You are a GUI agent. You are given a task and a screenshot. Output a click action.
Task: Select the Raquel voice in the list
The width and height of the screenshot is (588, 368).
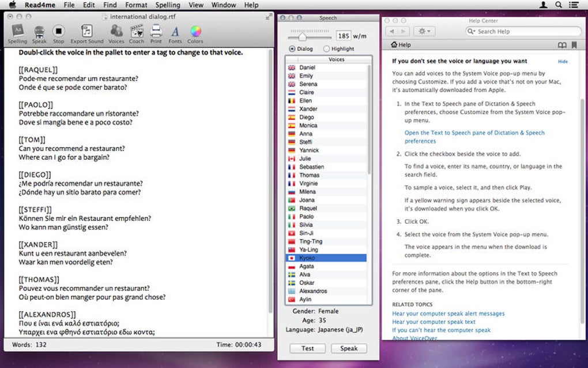tap(308, 208)
